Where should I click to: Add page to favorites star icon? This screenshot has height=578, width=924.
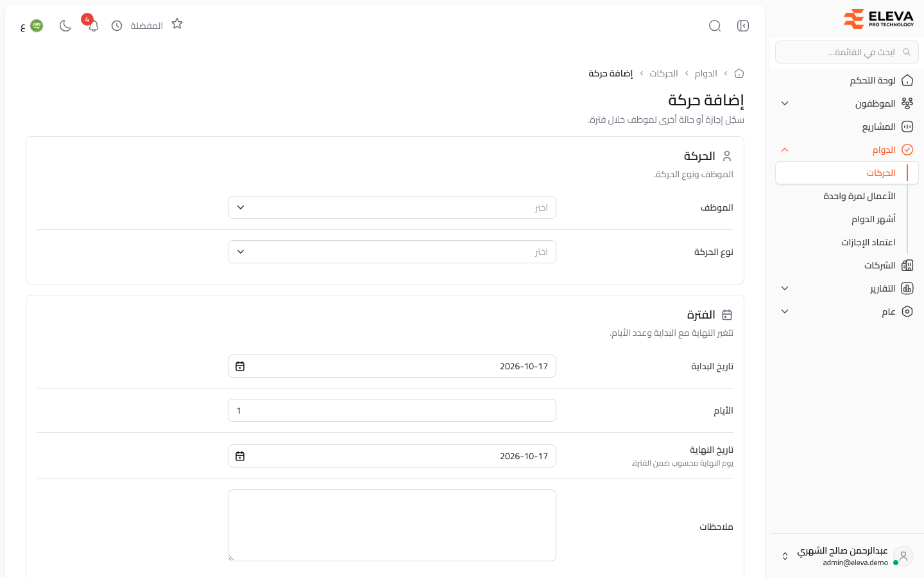click(177, 24)
